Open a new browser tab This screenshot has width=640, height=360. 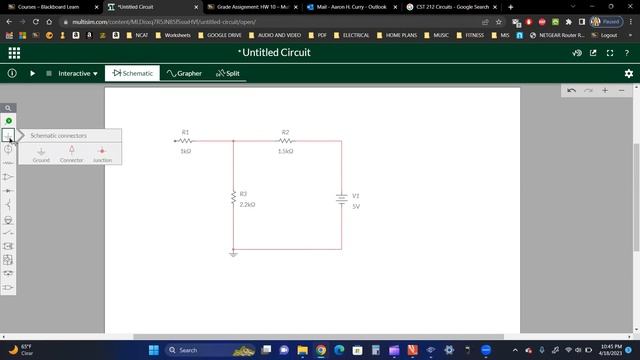click(x=510, y=7)
